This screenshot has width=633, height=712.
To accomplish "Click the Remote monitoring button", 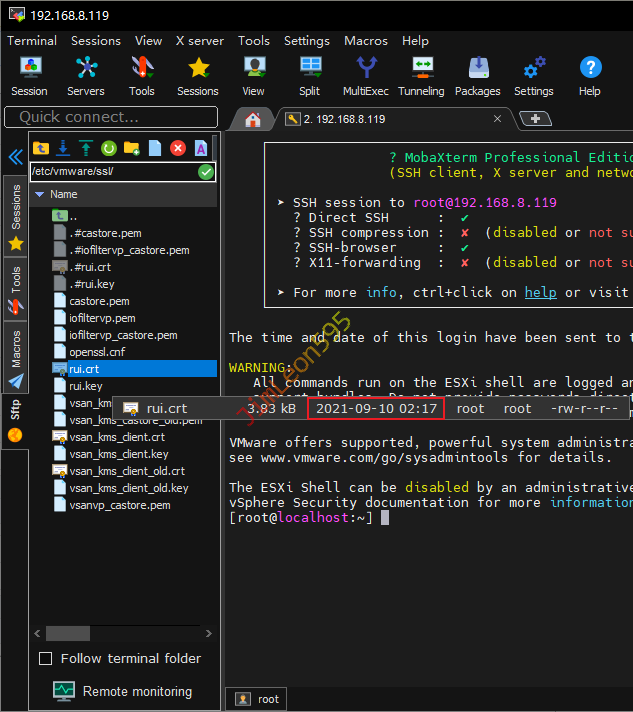I will point(123,691).
